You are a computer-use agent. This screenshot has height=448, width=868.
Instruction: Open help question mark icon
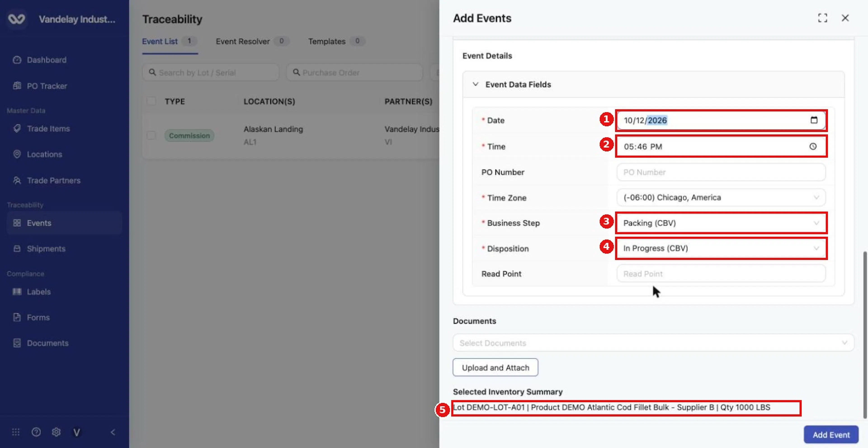coord(36,432)
